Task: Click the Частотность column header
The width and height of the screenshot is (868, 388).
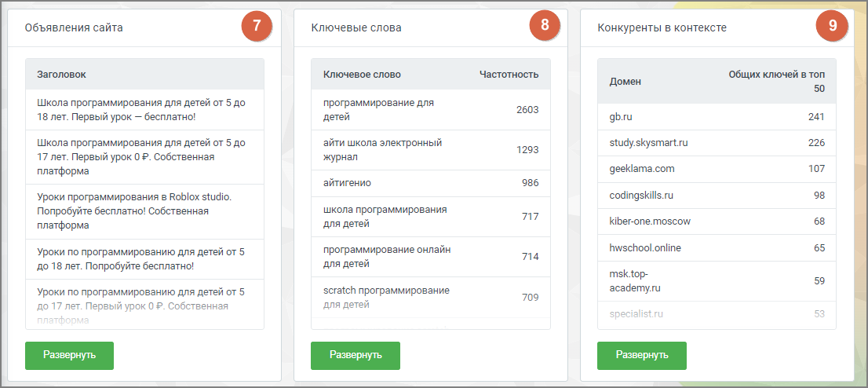Action: pos(509,75)
